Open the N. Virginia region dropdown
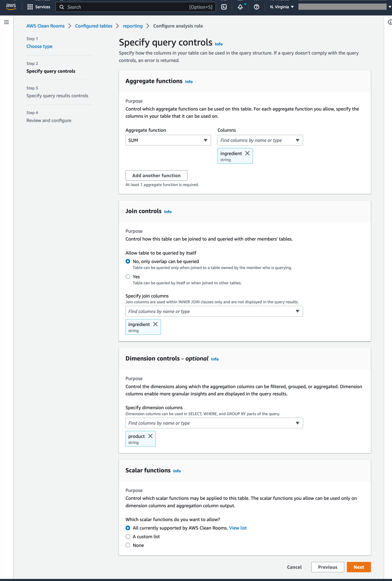Image resolution: width=392 pixels, height=581 pixels. (281, 7)
